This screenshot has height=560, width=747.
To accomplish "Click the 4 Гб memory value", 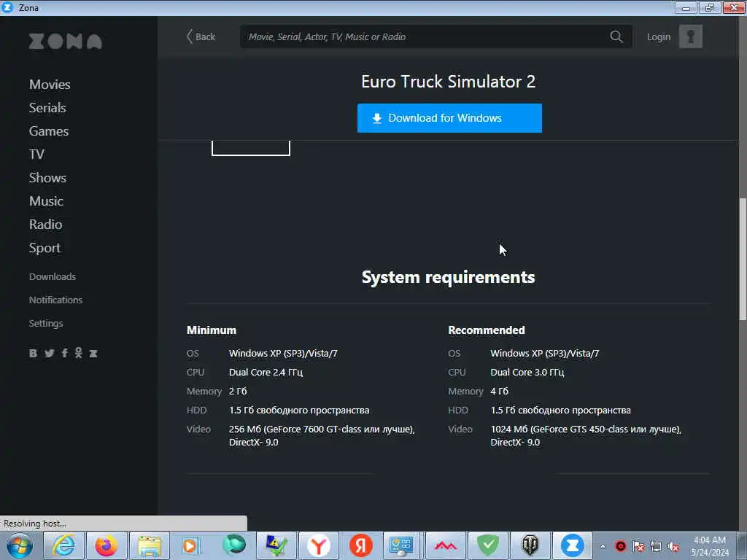I will click(x=499, y=392).
